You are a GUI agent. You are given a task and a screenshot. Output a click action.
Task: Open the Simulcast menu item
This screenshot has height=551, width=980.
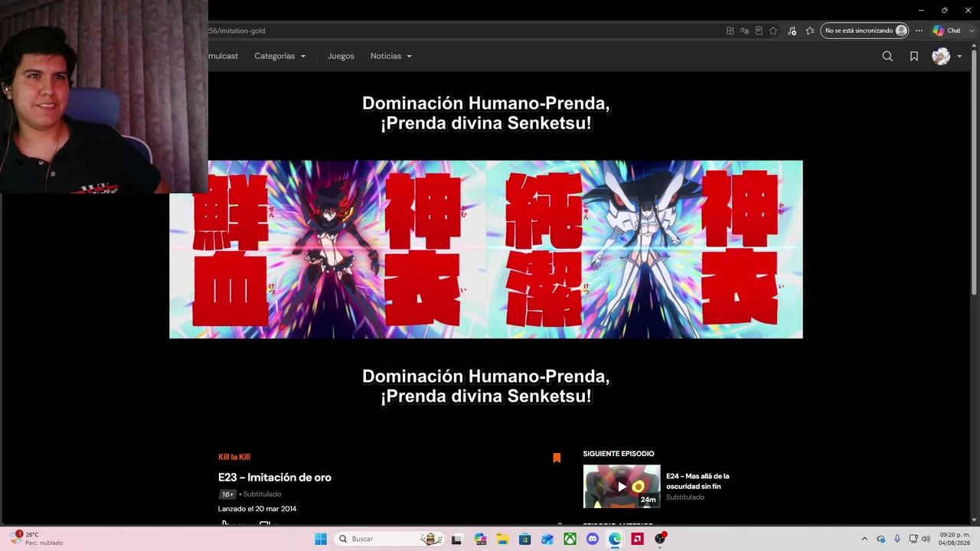click(x=223, y=56)
